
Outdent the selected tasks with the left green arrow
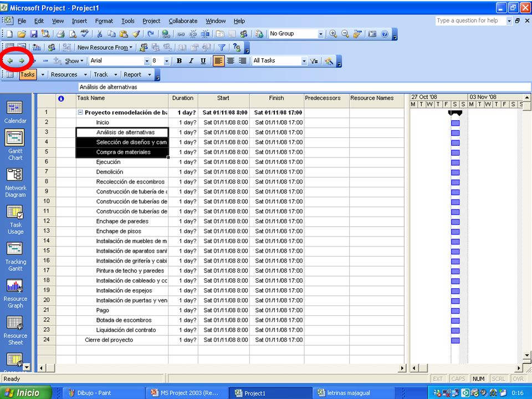click(10, 61)
